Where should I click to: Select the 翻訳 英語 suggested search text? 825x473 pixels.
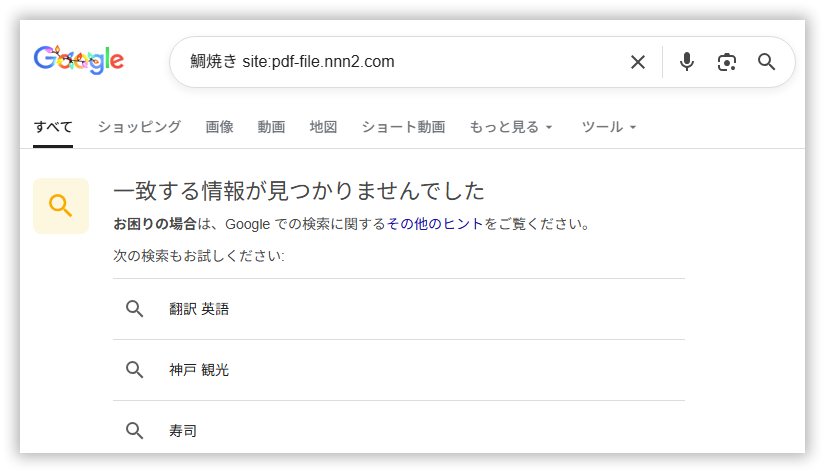click(x=199, y=309)
